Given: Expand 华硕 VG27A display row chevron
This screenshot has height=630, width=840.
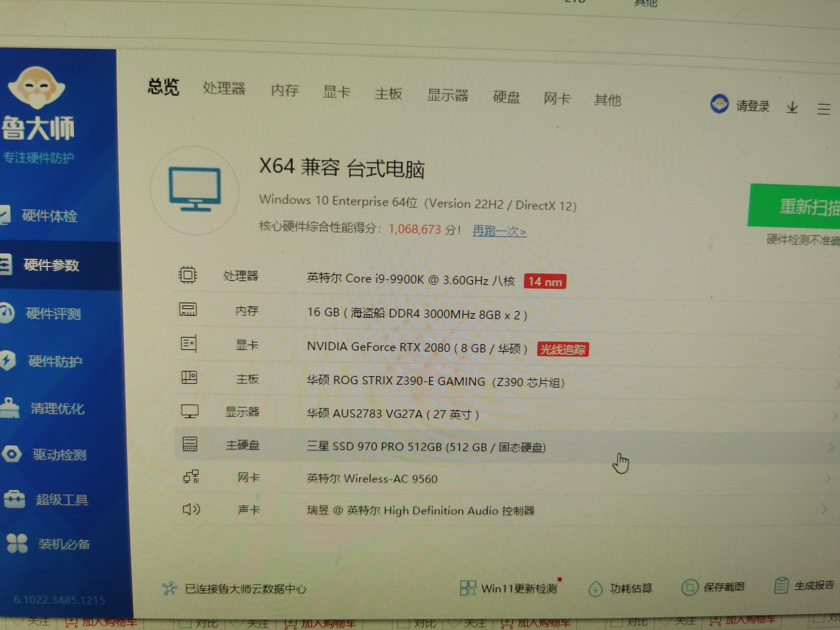Looking at the screenshot, I should [x=834, y=417].
